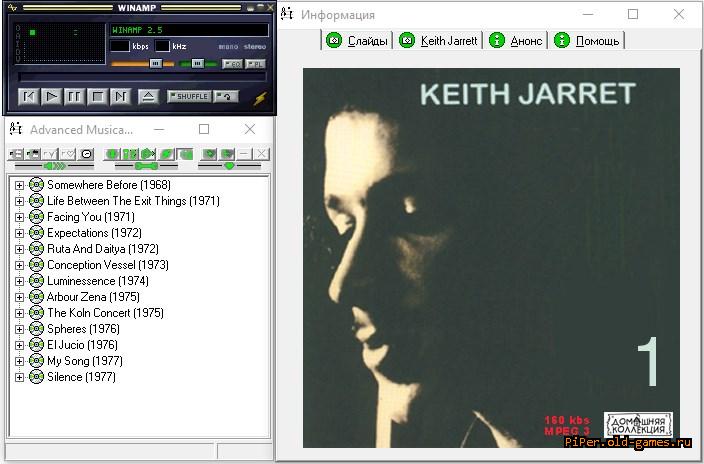Expand Expectations (1972) album node
The width and height of the screenshot is (704, 464).
(19, 233)
